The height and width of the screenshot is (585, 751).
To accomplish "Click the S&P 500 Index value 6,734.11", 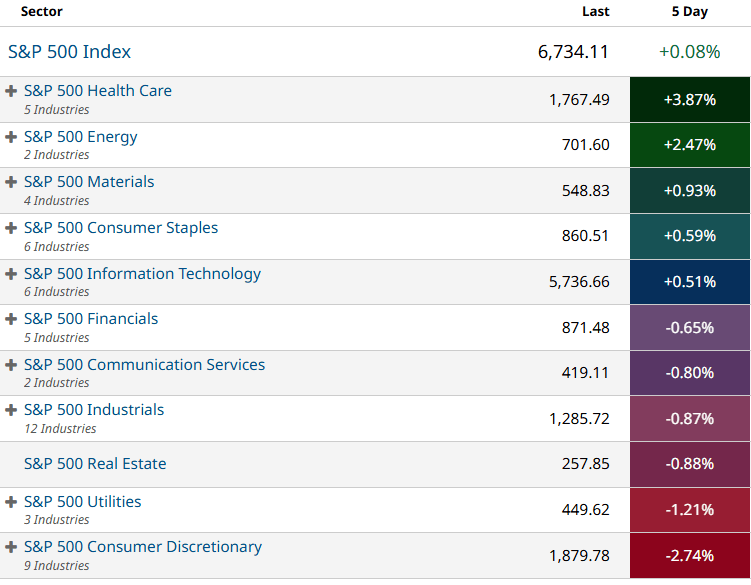I will pos(573,52).
